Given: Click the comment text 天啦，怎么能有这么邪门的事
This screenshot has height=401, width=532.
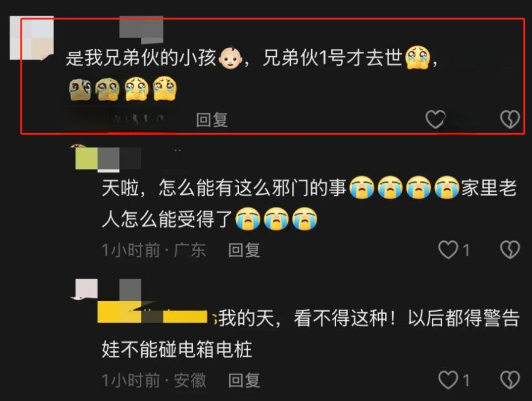Looking at the screenshot, I should click(224, 188).
